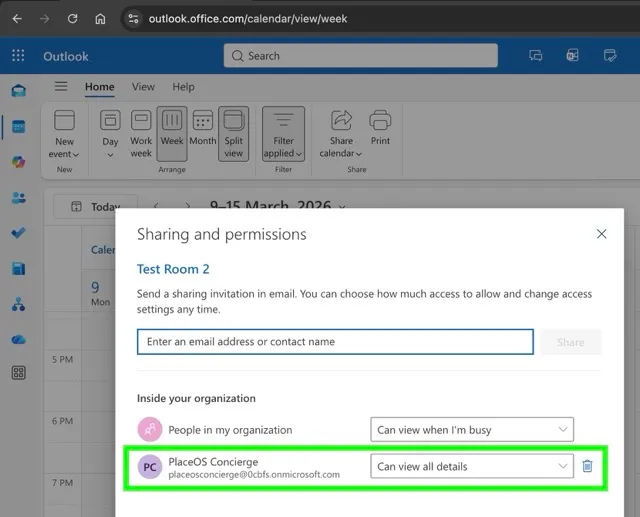Click the People in my organization avatar icon
This screenshot has height=517, width=640.
[150, 429]
